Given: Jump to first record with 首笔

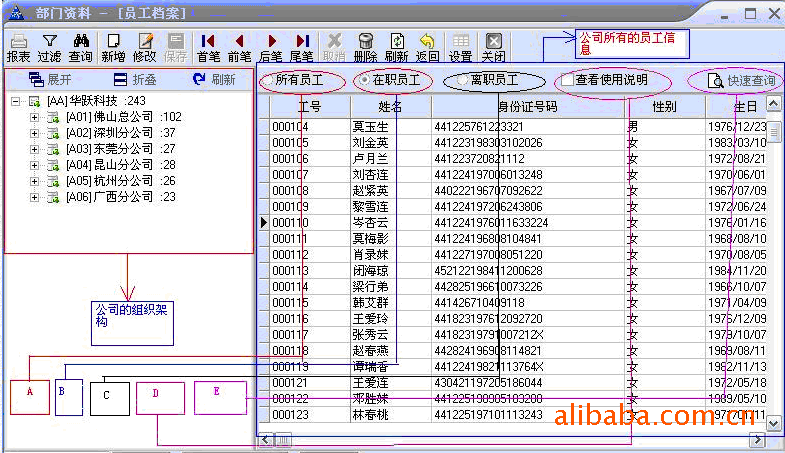Looking at the screenshot, I should [208, 47].
